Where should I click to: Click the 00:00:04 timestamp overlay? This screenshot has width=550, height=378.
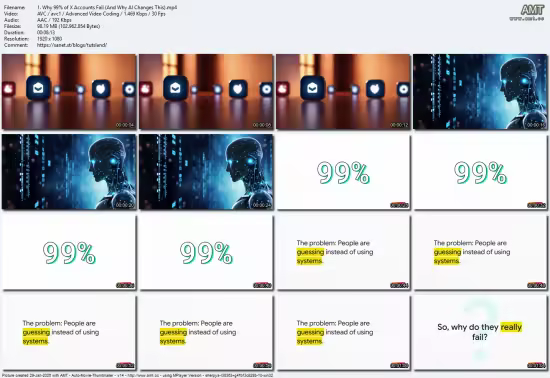[x=125, y=125]
